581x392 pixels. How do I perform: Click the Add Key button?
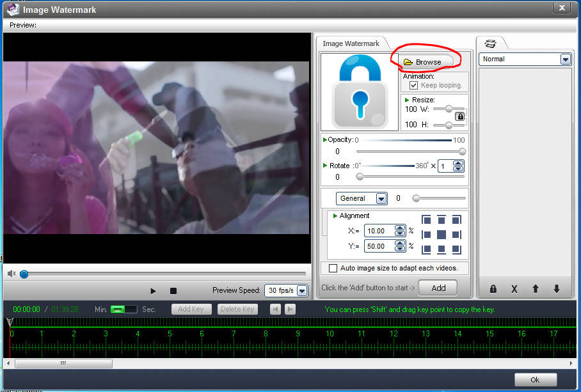coord(191,309)
